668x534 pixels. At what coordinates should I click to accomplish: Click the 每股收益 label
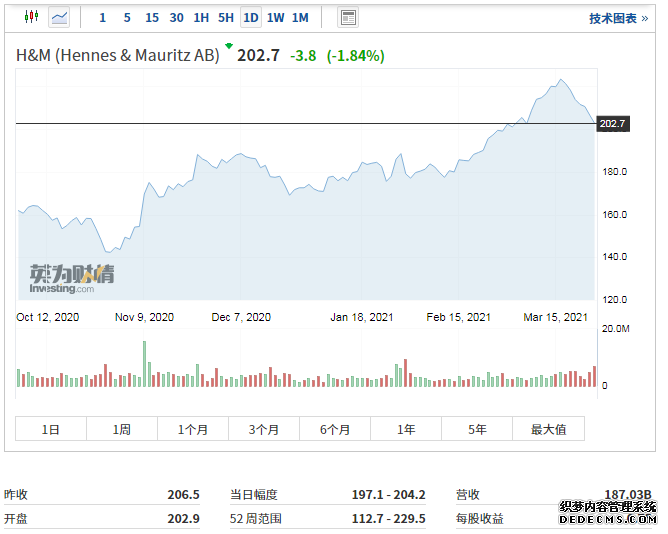480,519
